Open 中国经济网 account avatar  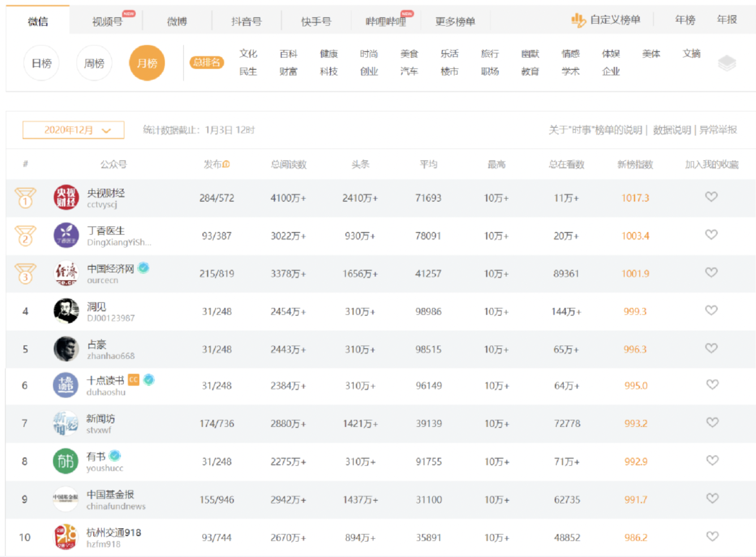tap(66, 273)
